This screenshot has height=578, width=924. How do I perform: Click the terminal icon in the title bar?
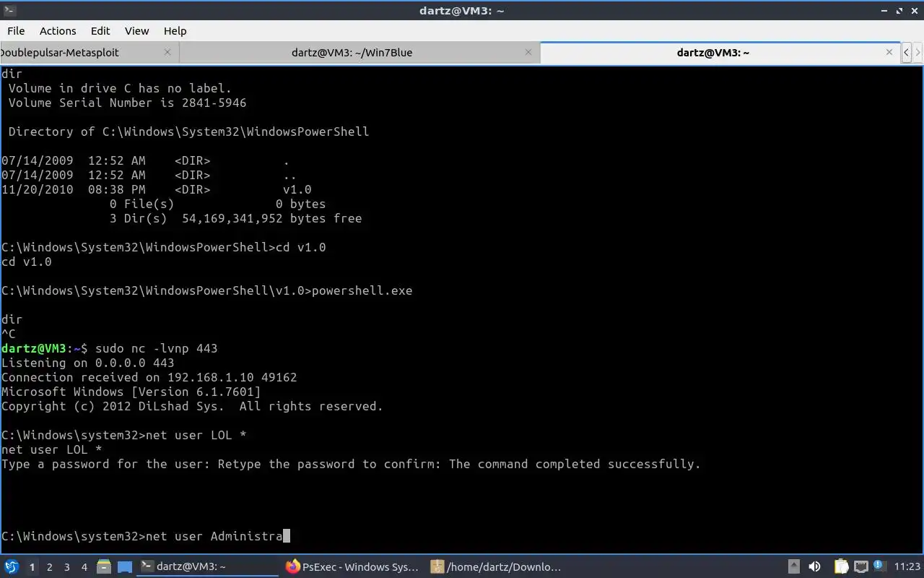point(9,10)
